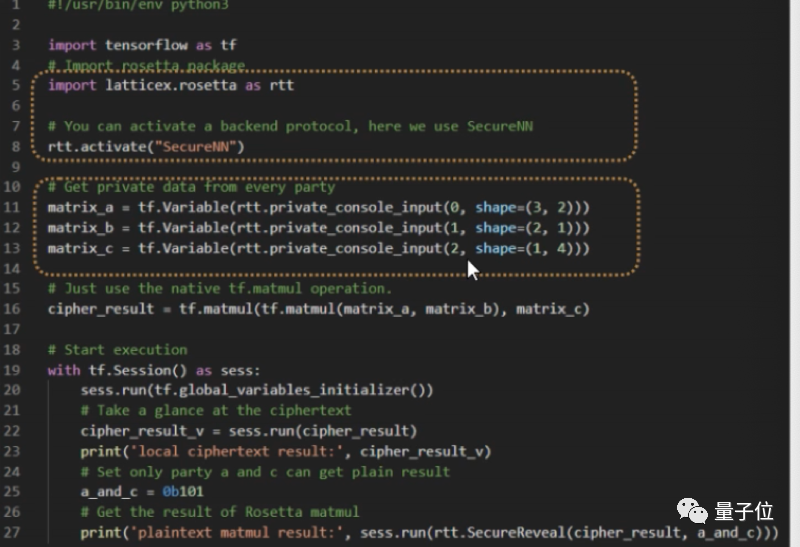Click the print 'local ciphertext result:' line

tap(286, 451)
